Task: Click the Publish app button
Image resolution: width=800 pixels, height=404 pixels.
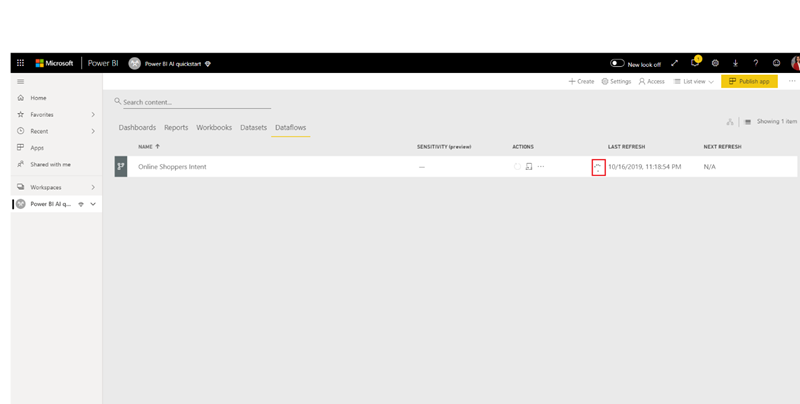Action: (x=749, y=82)
